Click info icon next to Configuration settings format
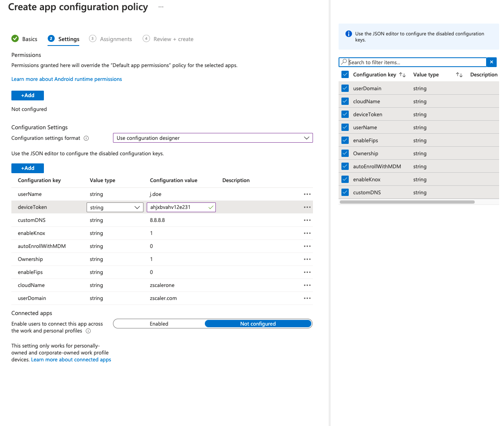504x426 pixels. tap(86, 138)
